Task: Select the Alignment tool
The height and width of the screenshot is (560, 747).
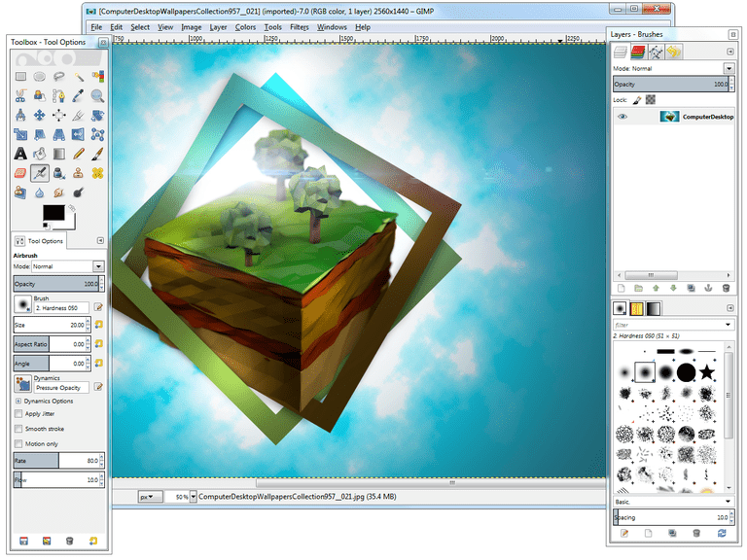Action: point(59,116)
